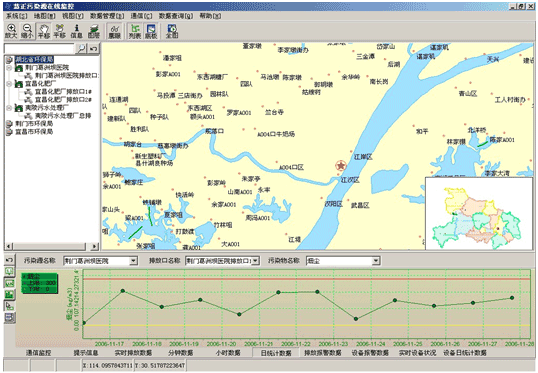Select 宜昌化肥厂排放口2# in tree

click(63, 100)
